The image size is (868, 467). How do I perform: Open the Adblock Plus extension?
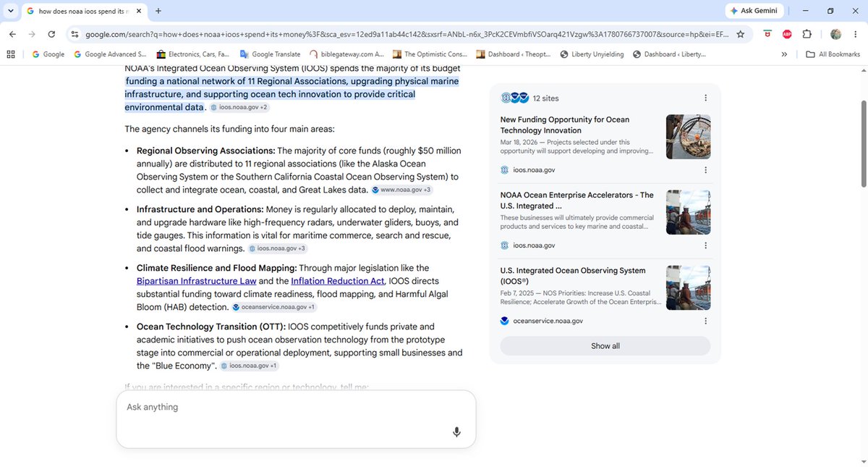tap(787, 34)
